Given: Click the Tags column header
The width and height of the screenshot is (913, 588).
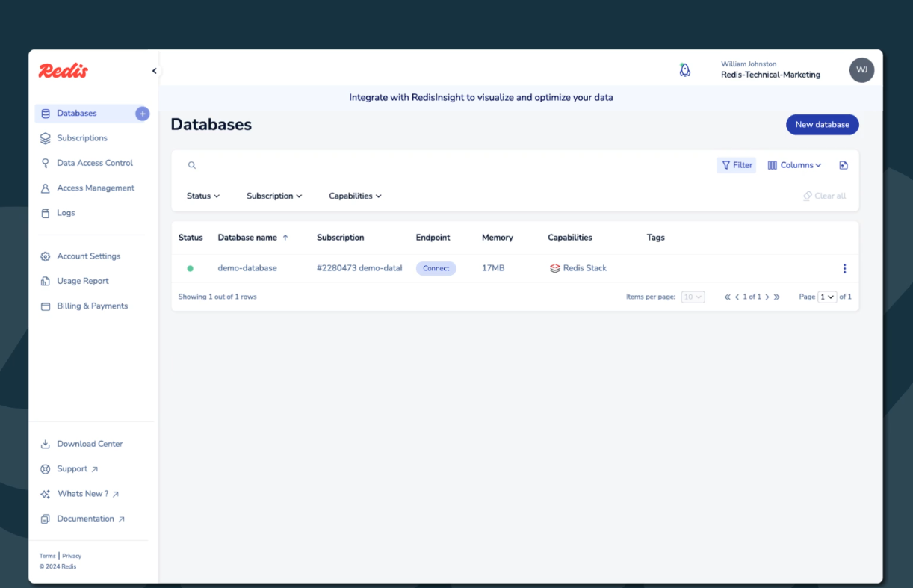Looking at the screenshot, I should click(x=655, y=238).
